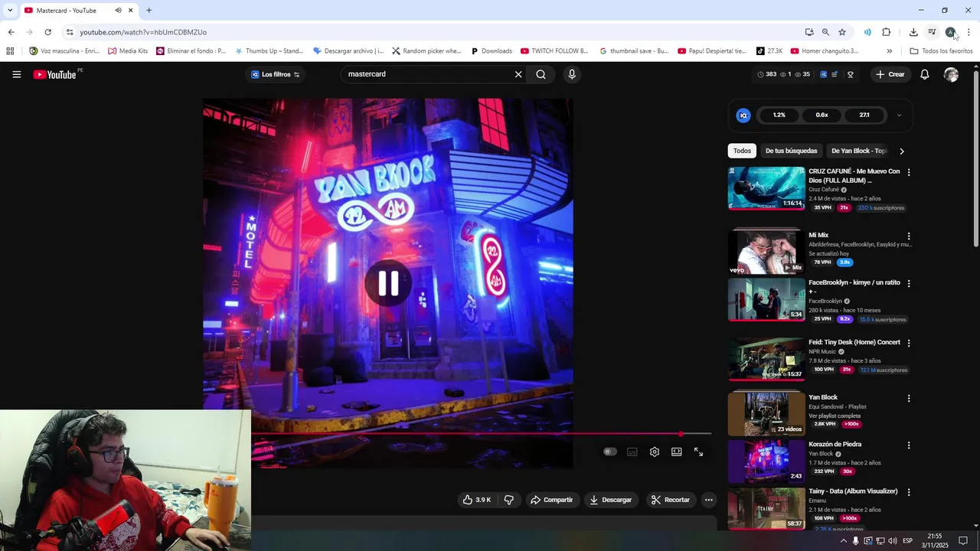980x551 pixels.
Task: Open Chrome downloads icon
Action: pos(913,32)
